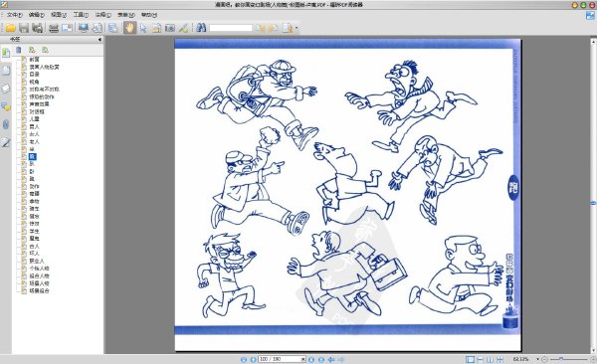
Task: Open the 视图(V) menu
Action: point(59,15)
